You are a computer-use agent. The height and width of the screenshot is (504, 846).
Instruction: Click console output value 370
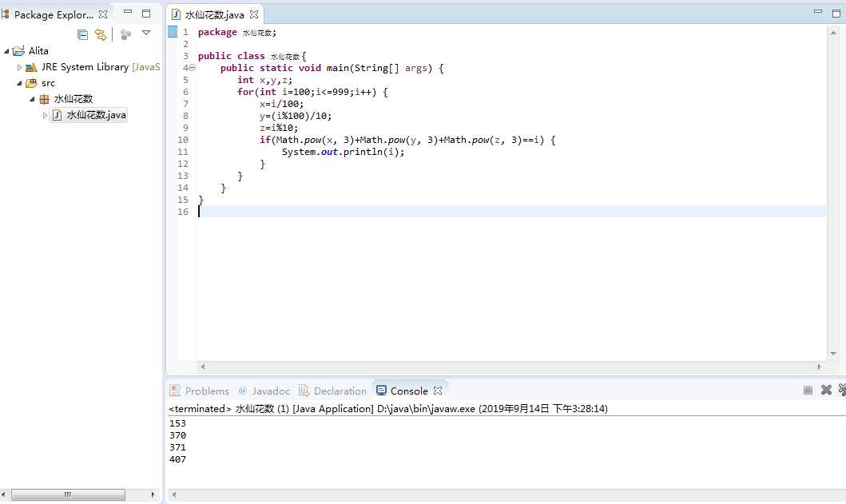[177, 435]
